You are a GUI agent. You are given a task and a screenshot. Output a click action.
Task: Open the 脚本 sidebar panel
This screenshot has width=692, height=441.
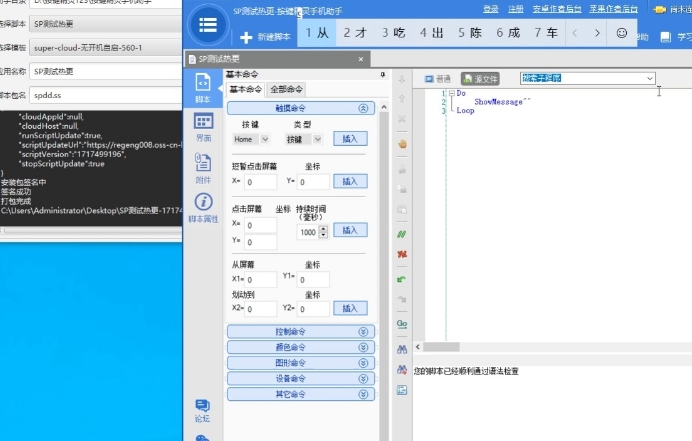point(203,88)
